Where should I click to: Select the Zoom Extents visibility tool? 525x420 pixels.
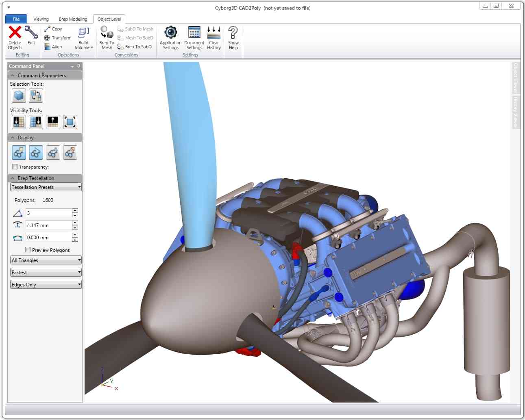[70, 122]
